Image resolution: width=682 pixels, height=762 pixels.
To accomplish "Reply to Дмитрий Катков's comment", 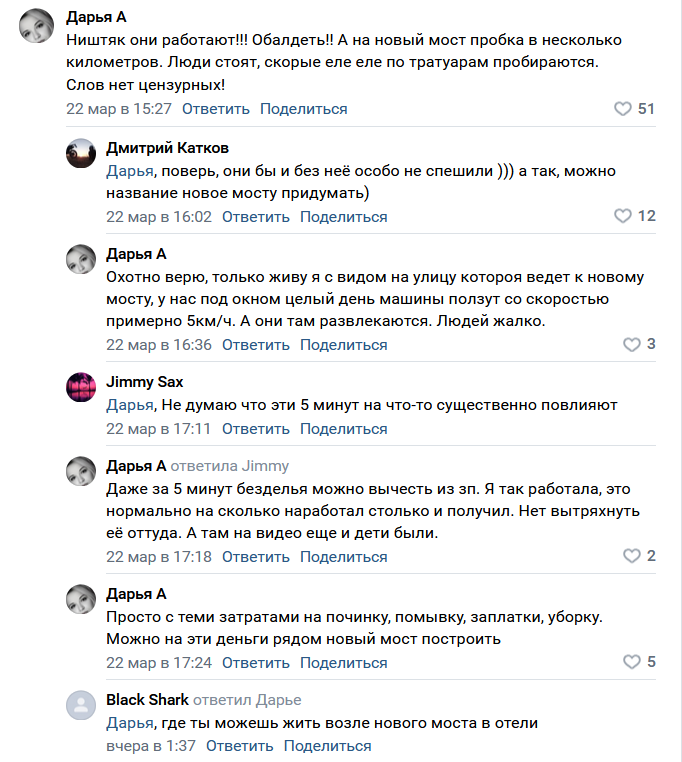I will [x=255, y=217].
